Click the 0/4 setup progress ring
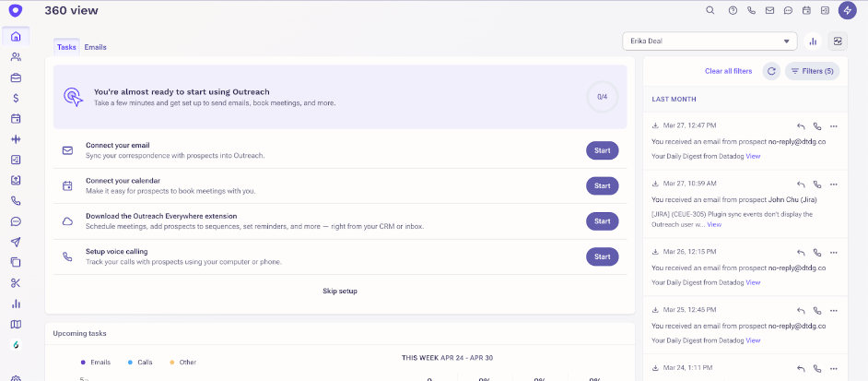868x381 pixels. tap(603, 97)
